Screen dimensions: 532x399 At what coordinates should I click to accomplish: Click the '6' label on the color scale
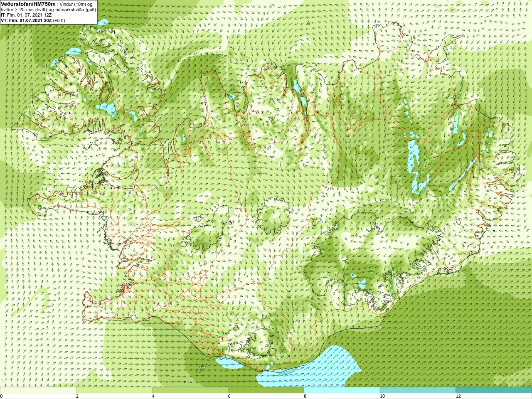229,396
